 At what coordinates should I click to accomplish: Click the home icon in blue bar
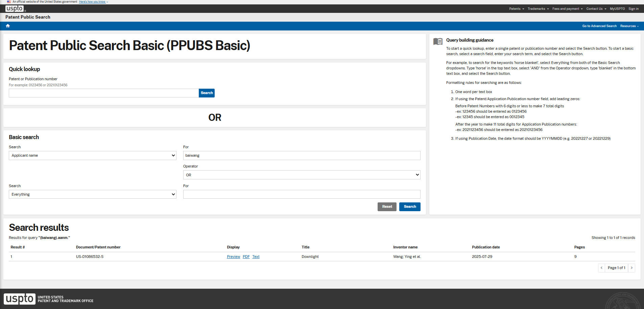8,26
